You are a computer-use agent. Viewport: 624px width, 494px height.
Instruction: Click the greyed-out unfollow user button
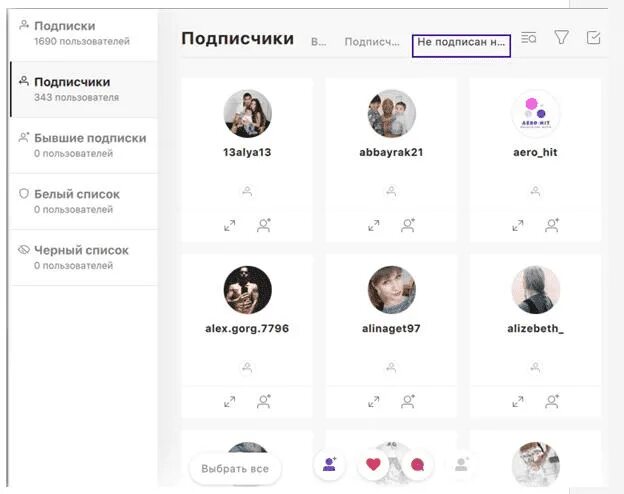(x=461, y=464)
